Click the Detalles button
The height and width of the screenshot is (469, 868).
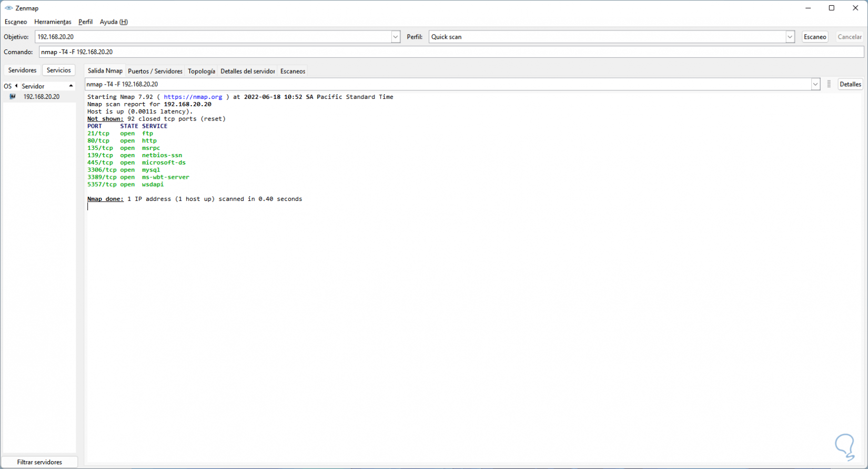(x=850, y=84)
